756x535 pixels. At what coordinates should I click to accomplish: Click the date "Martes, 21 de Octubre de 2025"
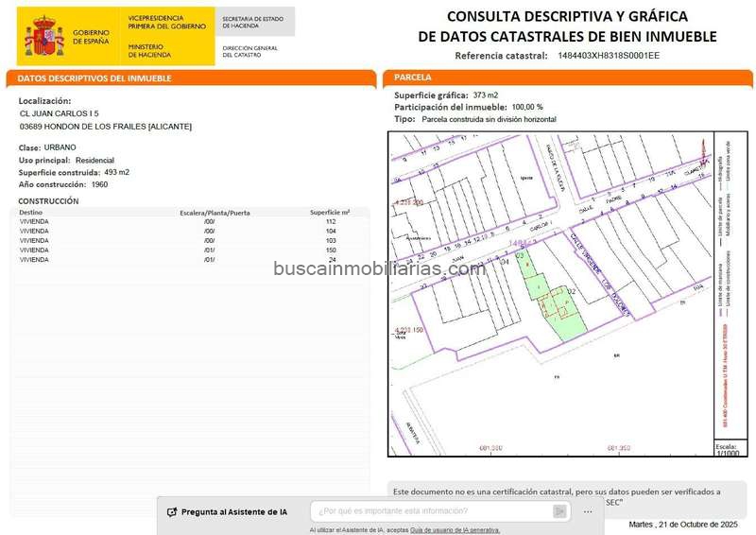click(682, 524)
